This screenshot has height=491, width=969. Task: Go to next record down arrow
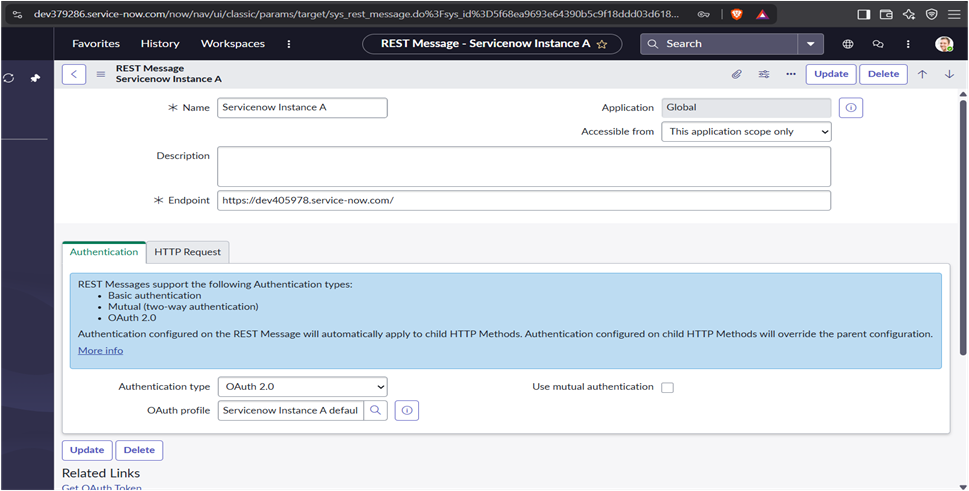coord(949,74)
